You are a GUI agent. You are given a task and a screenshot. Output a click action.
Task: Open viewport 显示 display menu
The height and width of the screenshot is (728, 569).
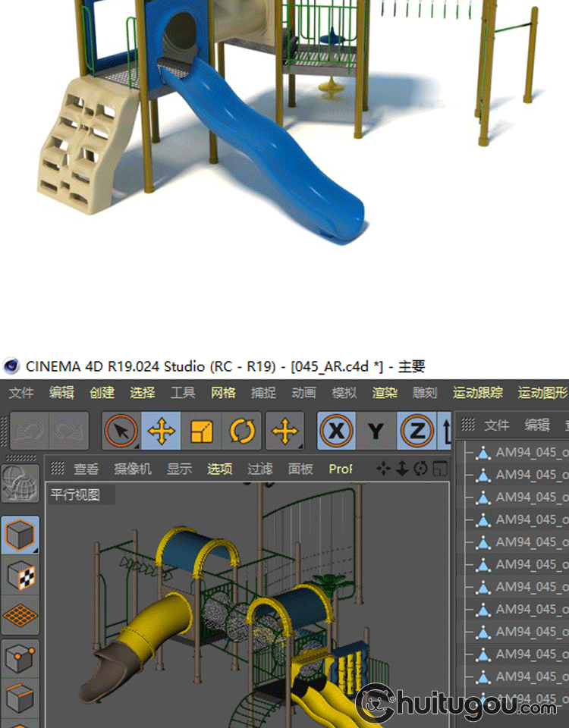pyautogui.click(x=180, y=469)
